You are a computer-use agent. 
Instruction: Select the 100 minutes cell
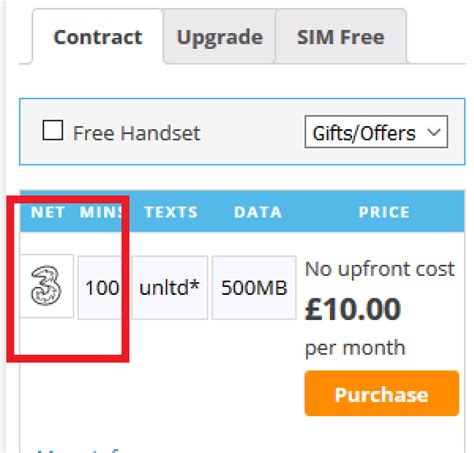(102, 288)
